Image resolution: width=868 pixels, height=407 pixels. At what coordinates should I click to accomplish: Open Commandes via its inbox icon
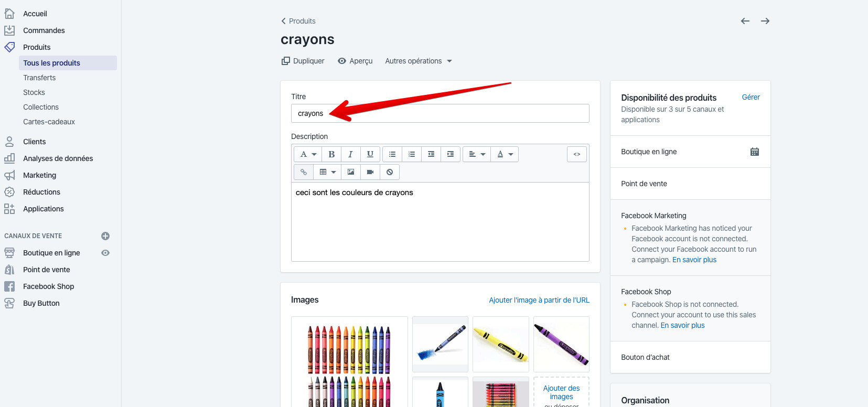9,30
